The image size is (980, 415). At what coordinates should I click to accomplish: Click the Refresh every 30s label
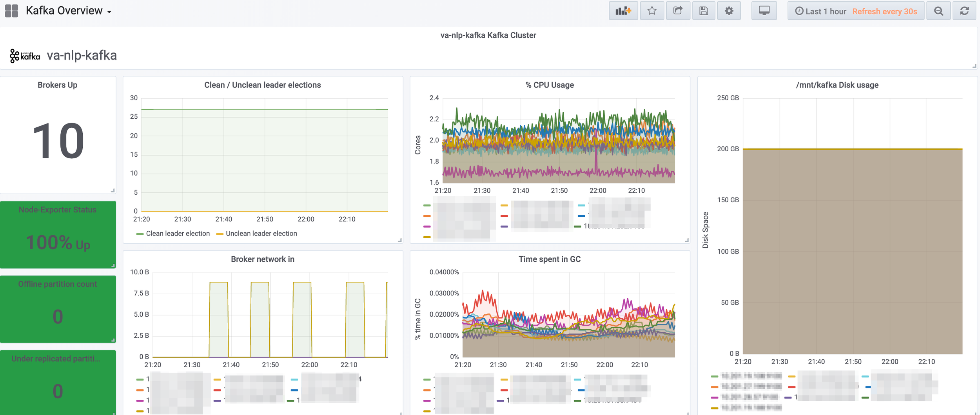click(x=884, y=11)
